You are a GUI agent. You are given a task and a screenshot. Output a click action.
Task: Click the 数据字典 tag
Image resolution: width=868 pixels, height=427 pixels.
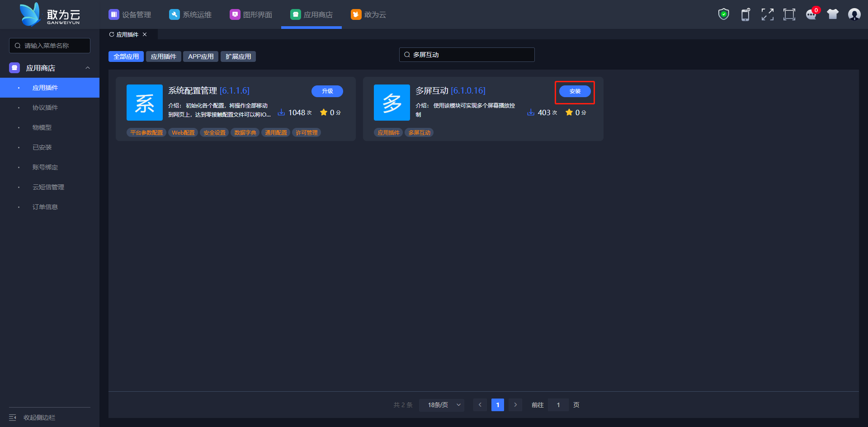coord(245,132)
